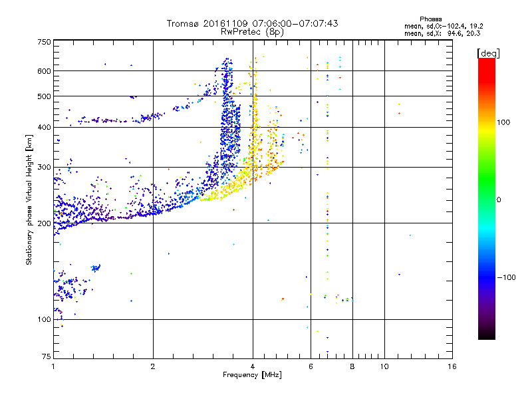This screenshot has height=399, width=532.
Task: Select the 'RwPretec (8p)' subtitle text
Action: (x=252, y=32)
